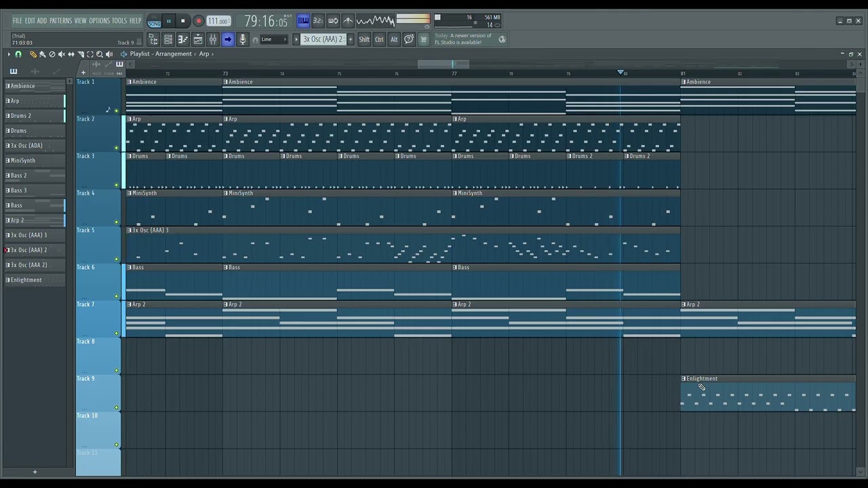Click the red record button
The height and width of the screenshot is (488, 868).
point(198,21)
